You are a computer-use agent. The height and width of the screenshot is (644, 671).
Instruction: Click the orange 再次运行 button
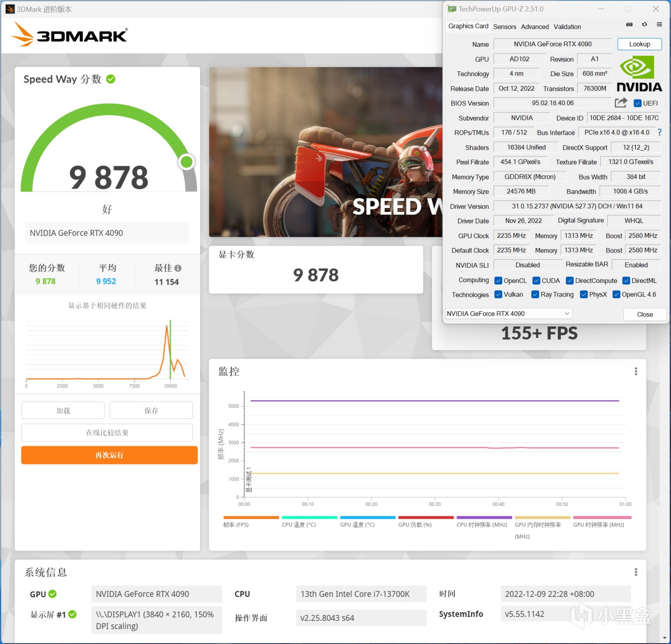coord(109,455)
